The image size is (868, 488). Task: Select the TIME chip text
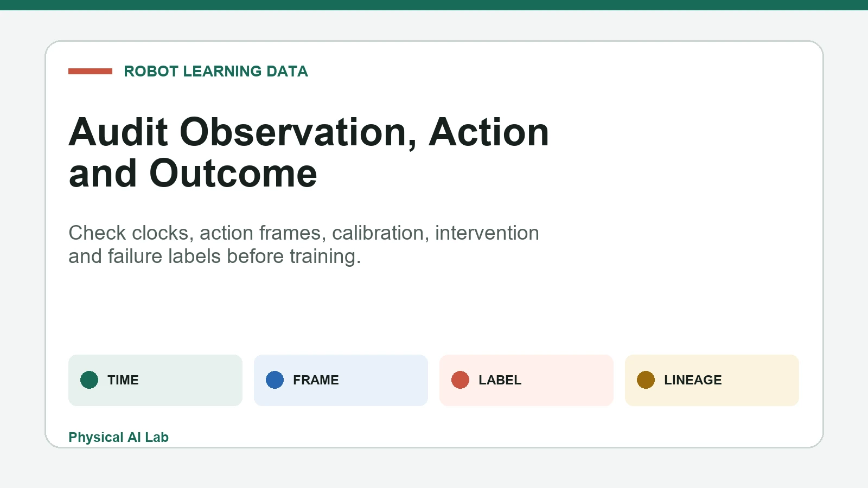[123, 380]
